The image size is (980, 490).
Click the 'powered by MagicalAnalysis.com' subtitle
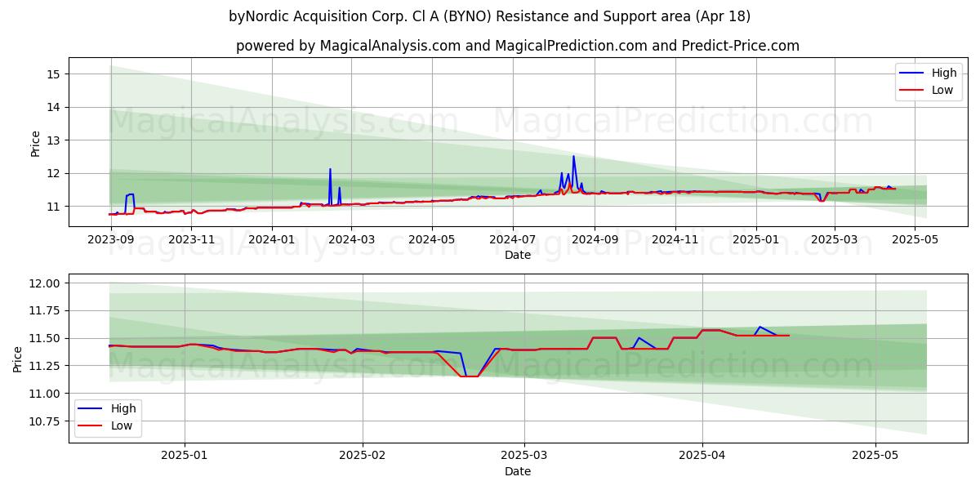[518, 46]
